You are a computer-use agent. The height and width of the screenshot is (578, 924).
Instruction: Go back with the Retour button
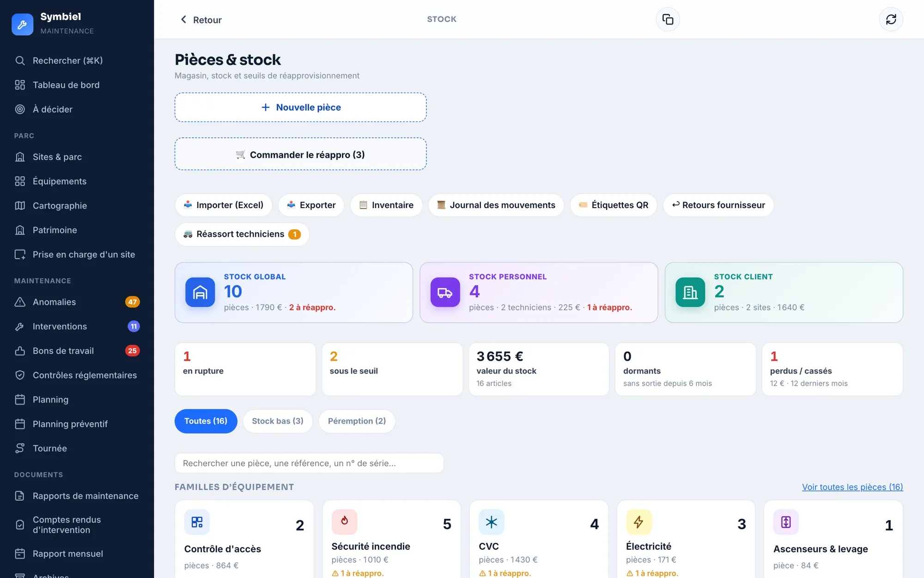coord(201,19)
